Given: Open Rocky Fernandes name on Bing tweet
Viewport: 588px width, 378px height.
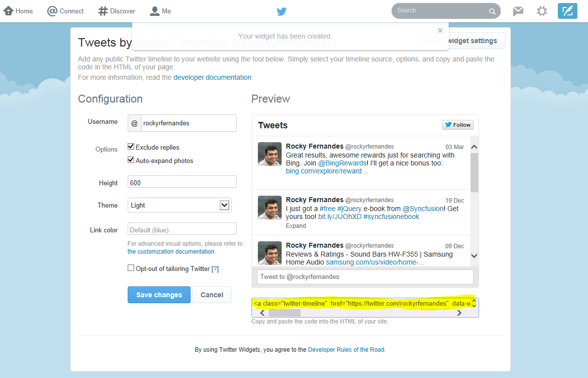Looking at the screenshot, I should [x=314, y=146].
